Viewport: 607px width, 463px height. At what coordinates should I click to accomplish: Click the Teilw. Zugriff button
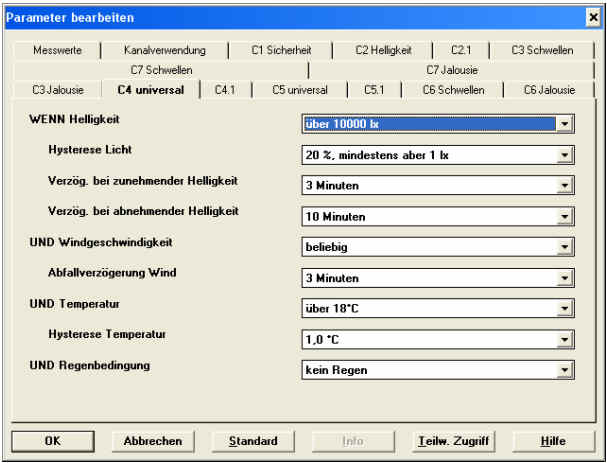pyautogui.click(x=452, y=441)
